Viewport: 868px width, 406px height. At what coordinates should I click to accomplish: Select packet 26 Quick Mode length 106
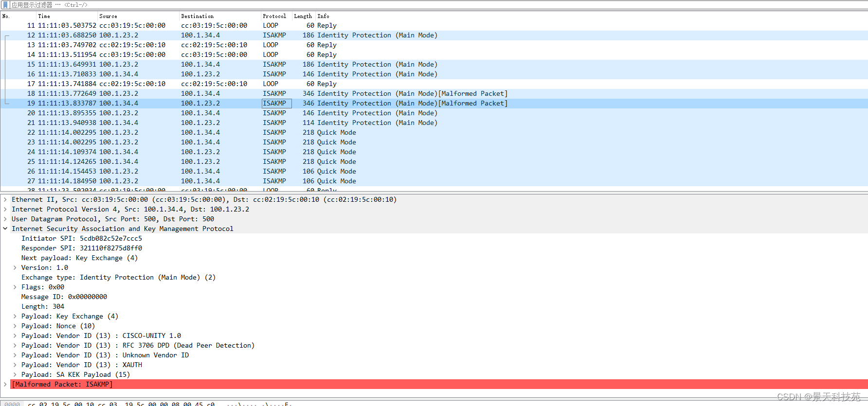[434, 171]
